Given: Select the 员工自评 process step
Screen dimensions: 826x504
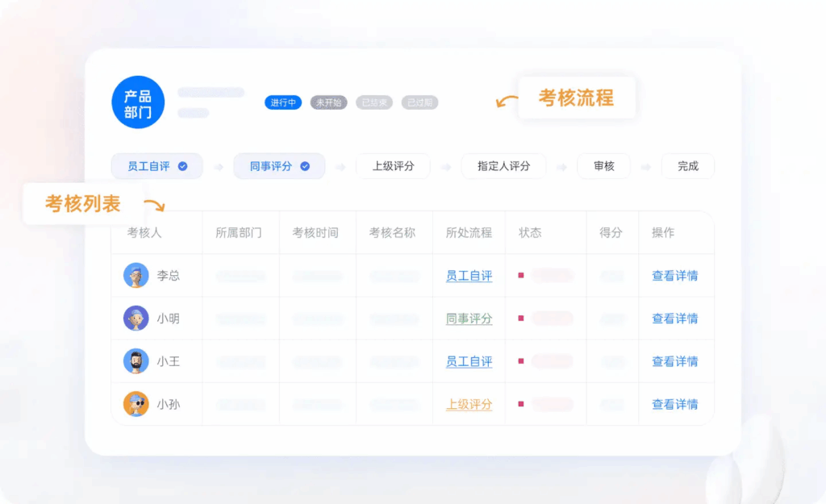Looking at the screenshot, I should click(x=157, y=166).
